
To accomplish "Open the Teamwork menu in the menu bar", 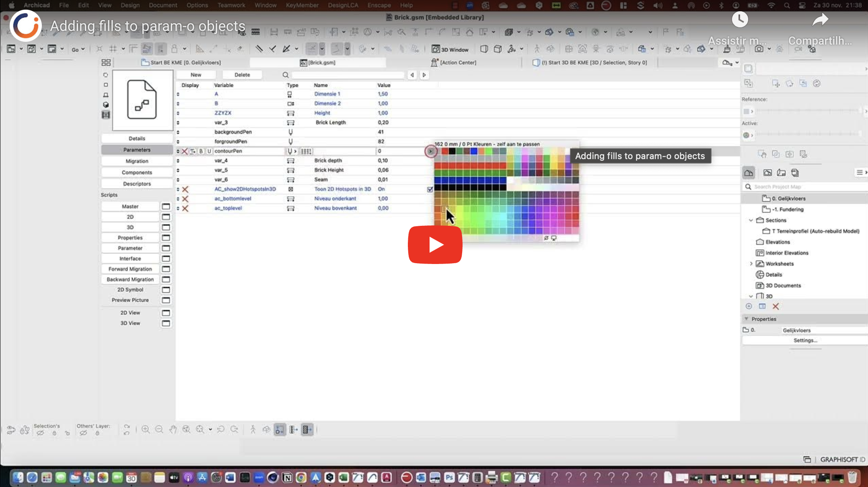I will click(231, 5).
